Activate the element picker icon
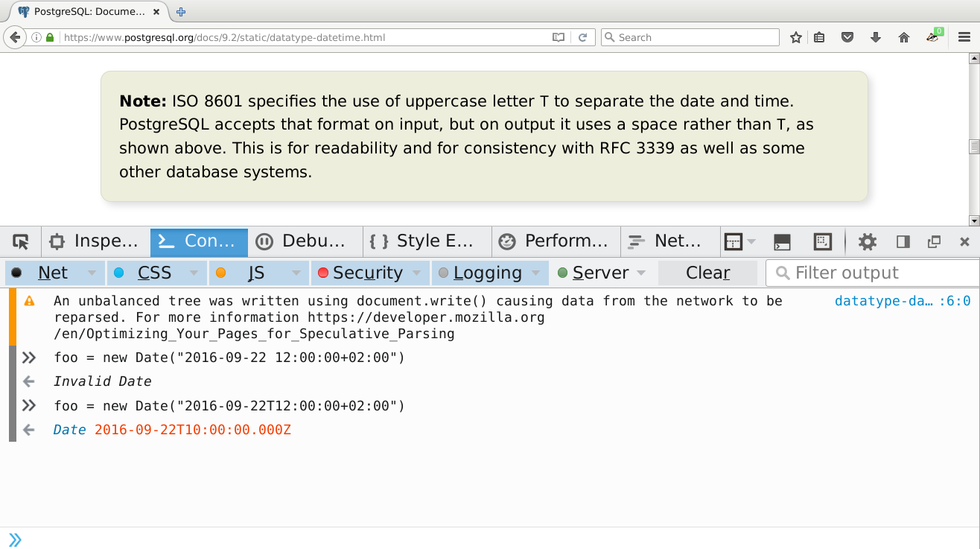Screen dimensions: 980x549 (x=21, y=241)
